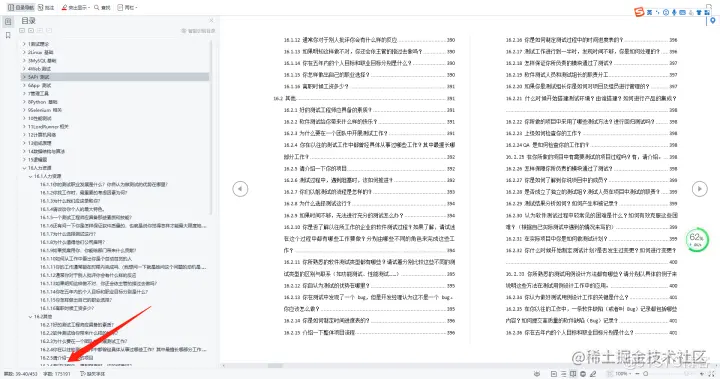Go to previous page with left arrow button
The height and width of the screenshot is (379, 720).
point(240,189)
